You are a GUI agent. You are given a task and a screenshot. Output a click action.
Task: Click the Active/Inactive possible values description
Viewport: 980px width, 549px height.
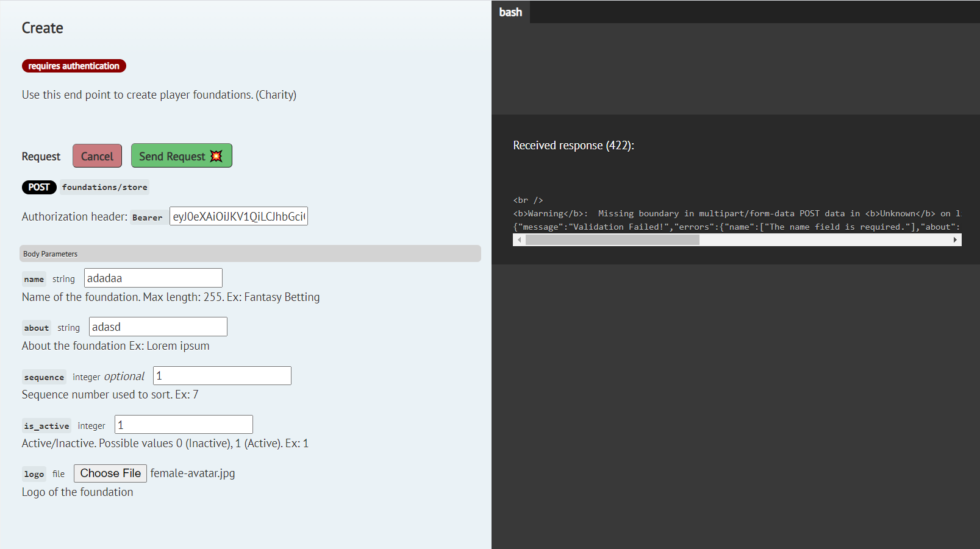coord(165,443)
